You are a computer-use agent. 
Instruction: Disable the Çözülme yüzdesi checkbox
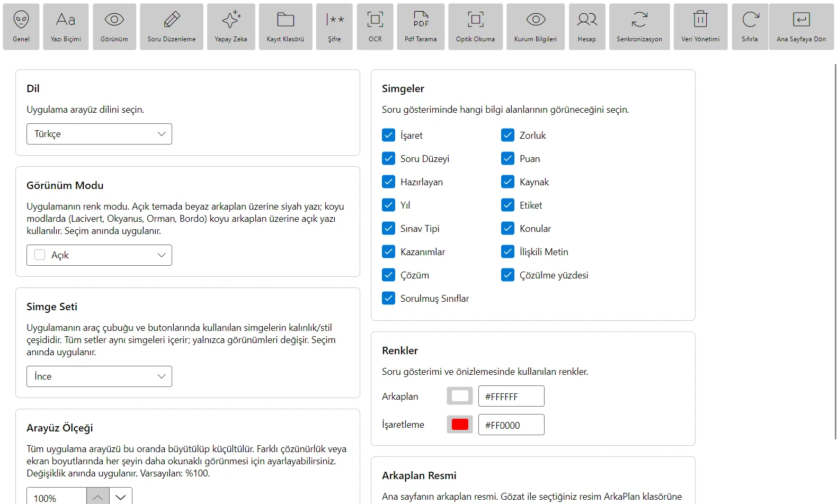click(507, 275)
